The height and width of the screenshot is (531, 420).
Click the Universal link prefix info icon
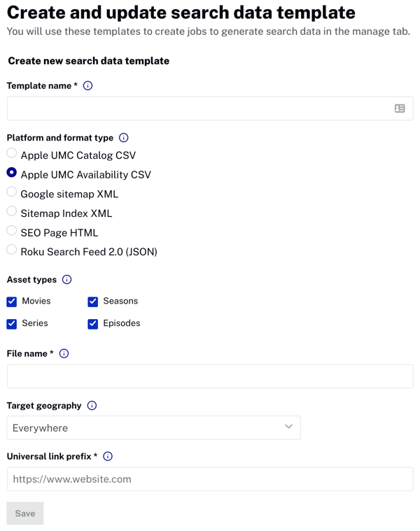point(108,456)
